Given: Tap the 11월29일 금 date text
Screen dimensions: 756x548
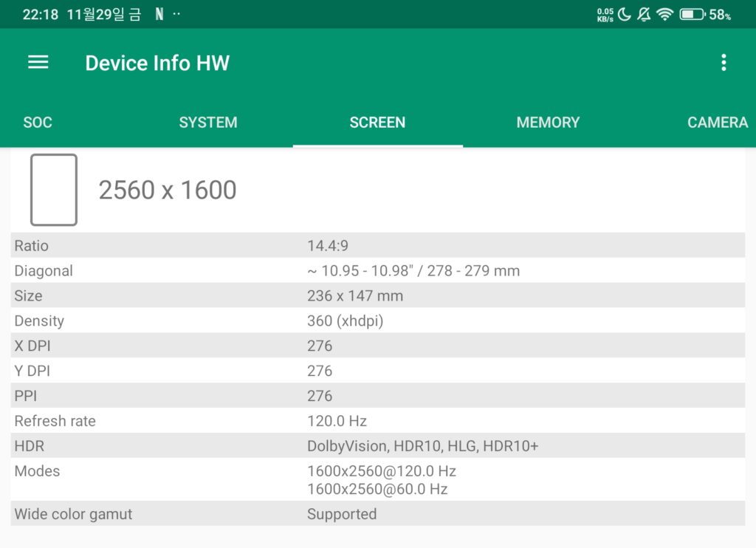Looking at the screenshot, I should click(x=103, y=15).
